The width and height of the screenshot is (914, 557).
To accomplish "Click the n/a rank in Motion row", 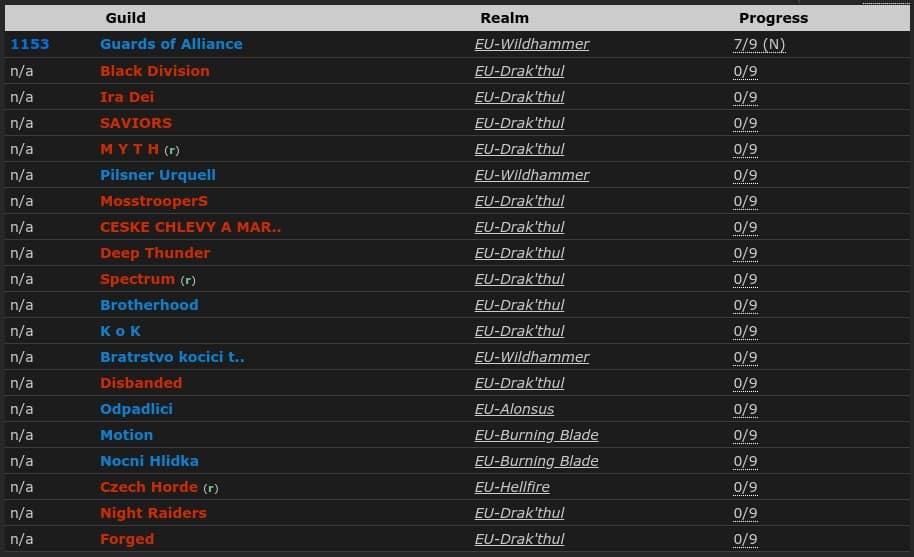I will pos(22,435).
